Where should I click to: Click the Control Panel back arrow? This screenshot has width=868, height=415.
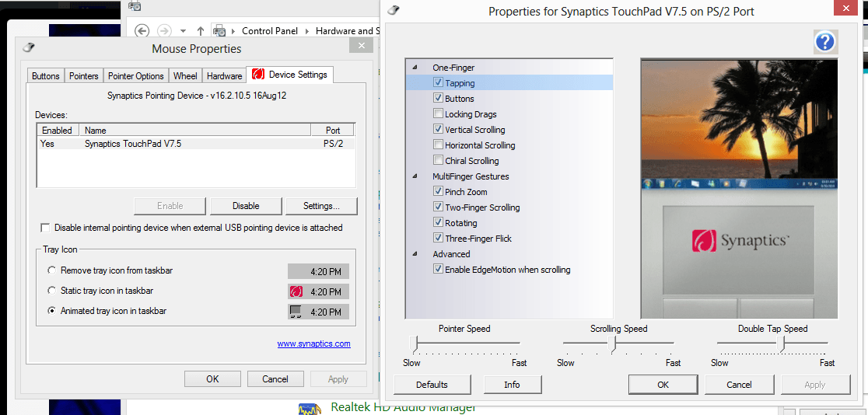point(142,30)
